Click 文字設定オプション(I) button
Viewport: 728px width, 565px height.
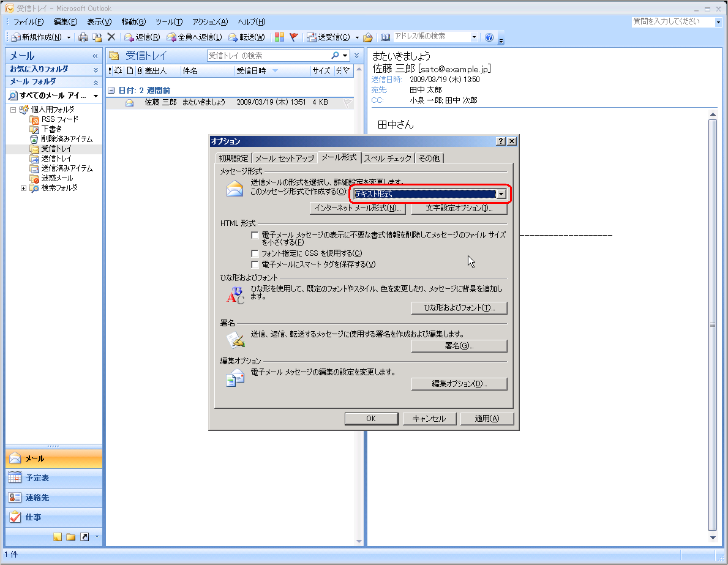[x=459, y=209]
